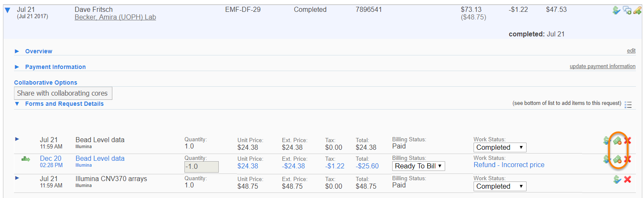Click the update payment information link
This screenshot has width=644, height=198.
point(602,66)
